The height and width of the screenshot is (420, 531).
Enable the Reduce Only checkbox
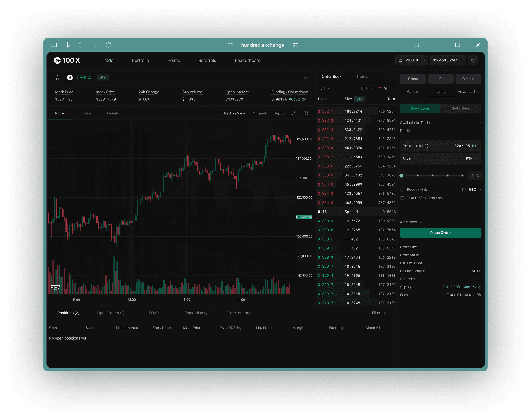[x=403, y=189]
